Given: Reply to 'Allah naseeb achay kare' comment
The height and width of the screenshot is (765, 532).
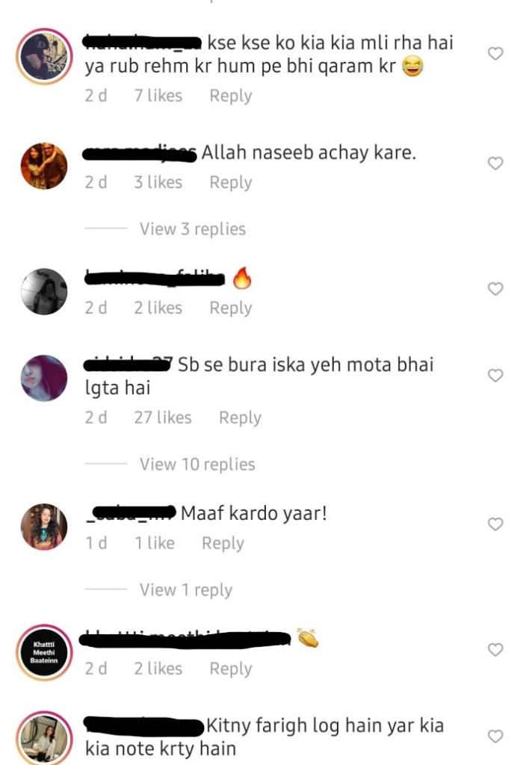Looking at the screenshot, I should [231, 182].
